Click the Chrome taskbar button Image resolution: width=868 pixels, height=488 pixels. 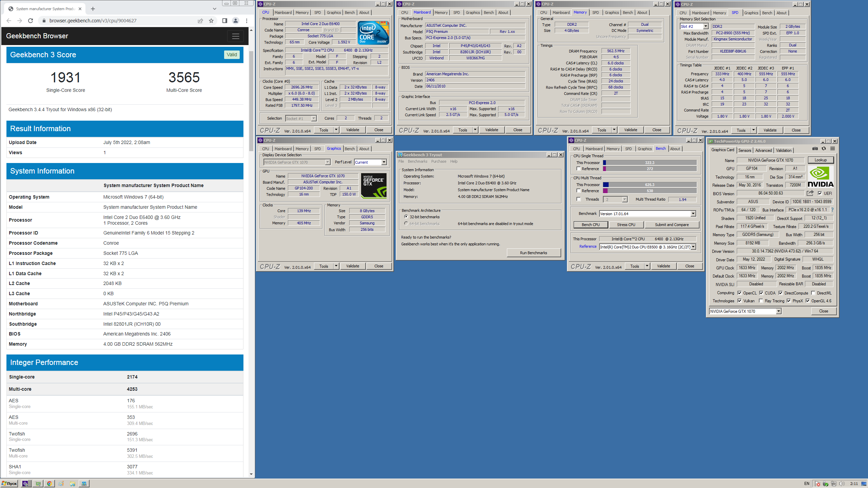click(49, 484)
